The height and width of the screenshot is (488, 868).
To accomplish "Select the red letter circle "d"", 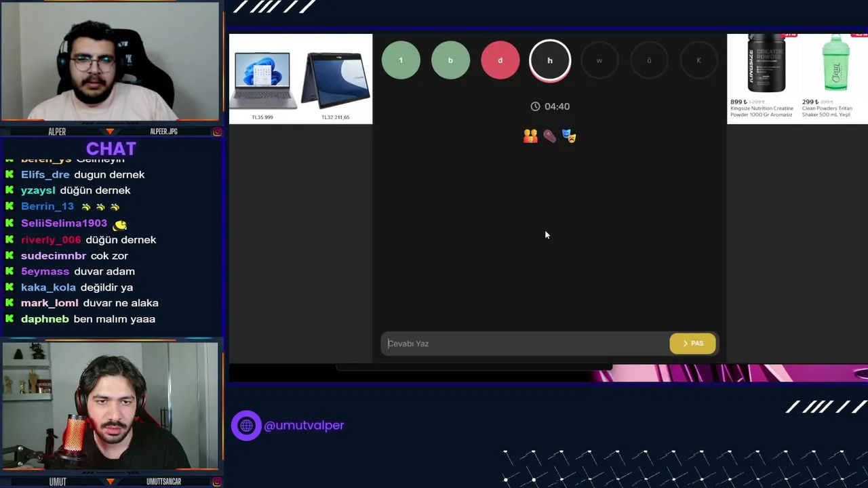I will pos(500,60).
